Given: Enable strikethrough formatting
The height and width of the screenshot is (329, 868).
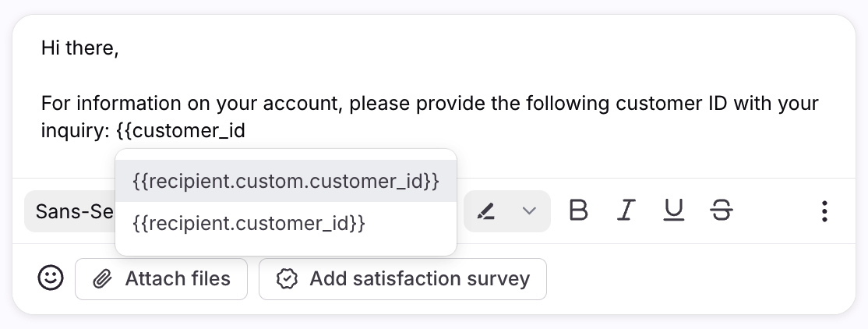Looking at the screenshot, I should click(722, 210).
